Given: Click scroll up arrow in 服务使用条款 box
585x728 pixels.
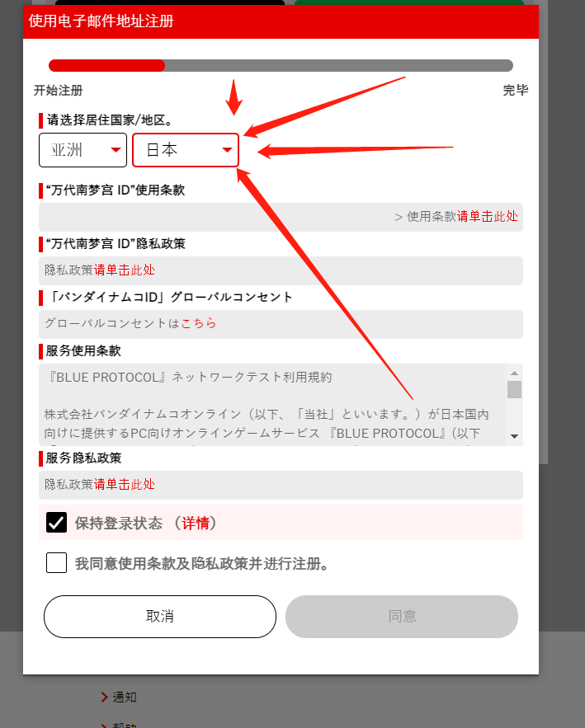Looking at the screenshot, I should [514, 373].
